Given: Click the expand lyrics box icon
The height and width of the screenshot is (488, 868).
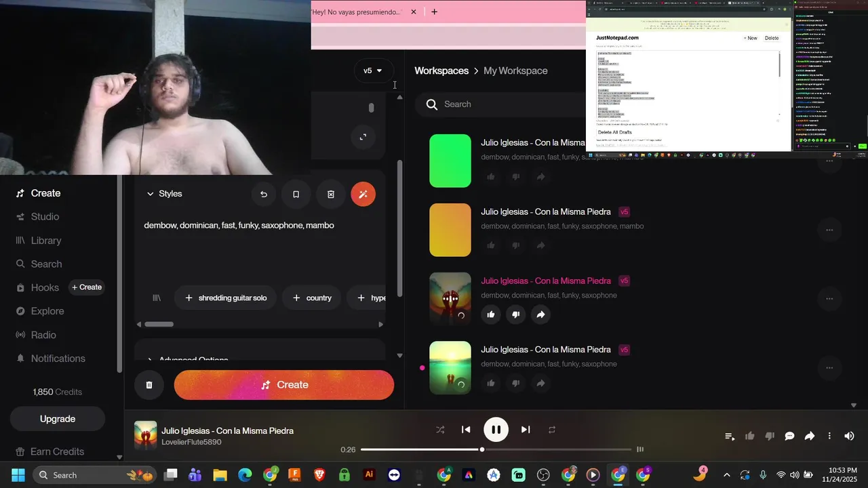Looking at the screenshot, I should point(363,137).
